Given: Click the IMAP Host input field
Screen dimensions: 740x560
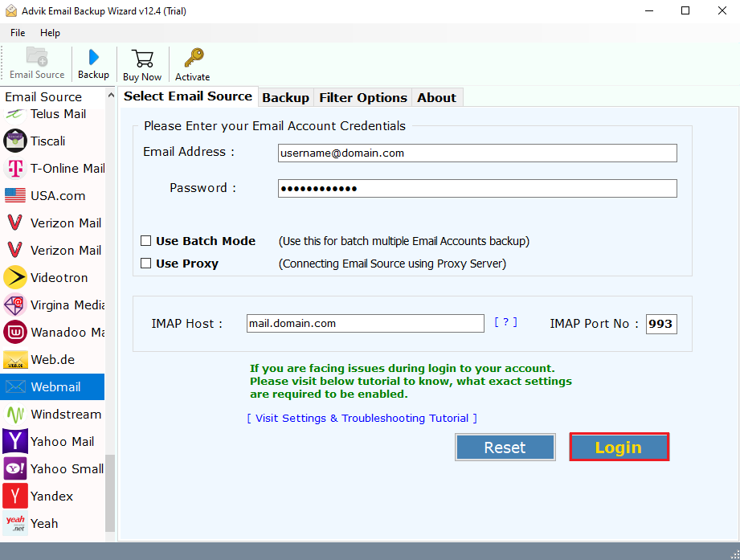Looking at the screenshot, I should (x=366, y=323).
